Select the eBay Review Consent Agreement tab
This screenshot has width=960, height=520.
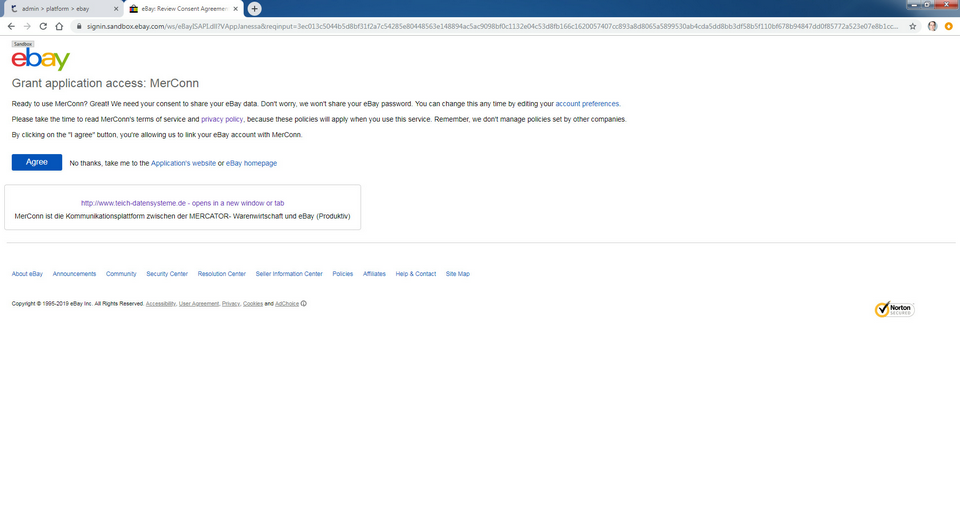pyautogui.click(x=183, y=9)
